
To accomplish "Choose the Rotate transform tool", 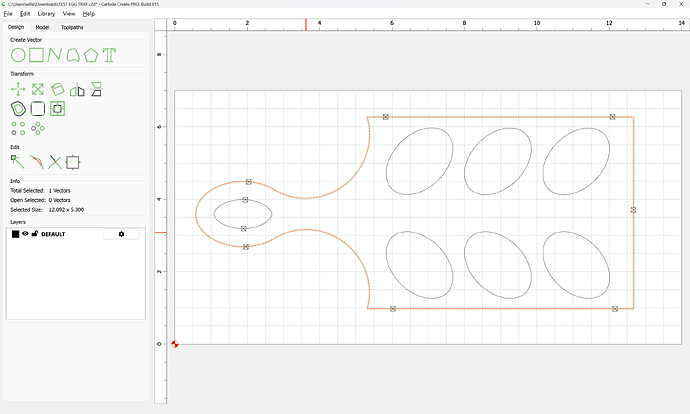I will click(57, 89).
